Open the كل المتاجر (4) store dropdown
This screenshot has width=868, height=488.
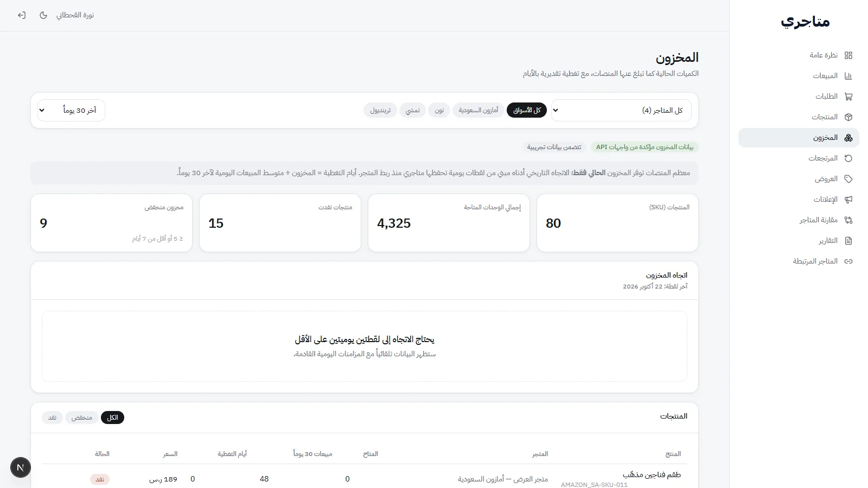click(622, 110)
